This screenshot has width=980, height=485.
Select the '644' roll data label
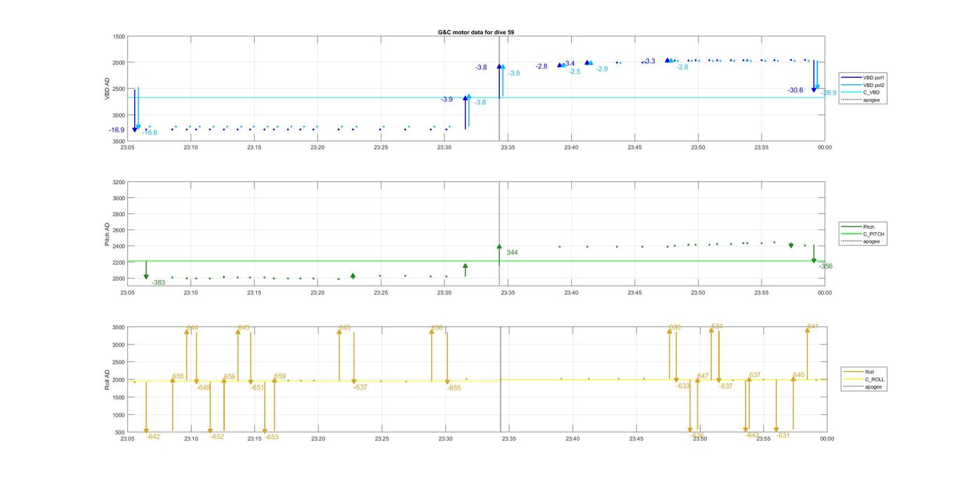(x=192, y=328)
